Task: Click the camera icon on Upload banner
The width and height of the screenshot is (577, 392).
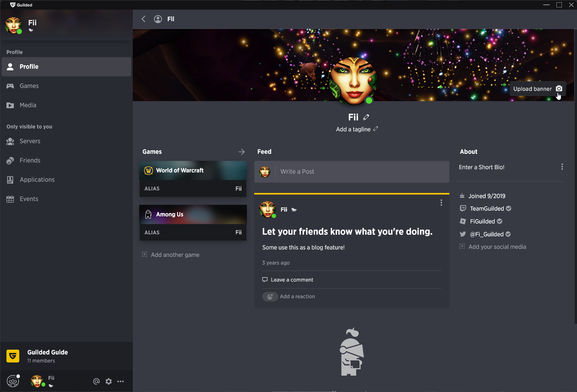Action: (x=559, y=89)
